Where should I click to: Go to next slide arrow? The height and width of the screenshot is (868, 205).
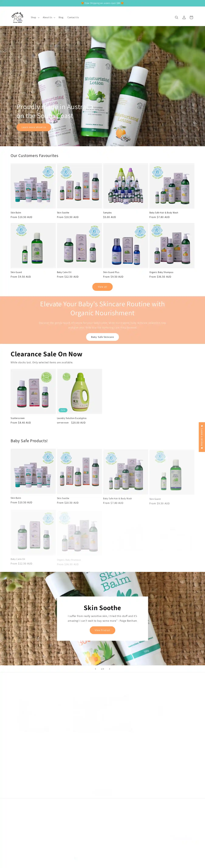click(x=109, y=669)
